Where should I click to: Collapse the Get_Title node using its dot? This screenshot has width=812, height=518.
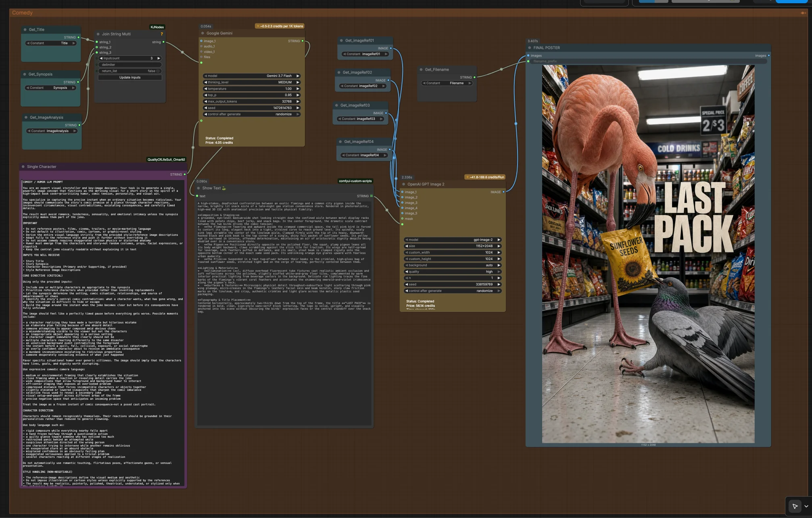[25, 29]
